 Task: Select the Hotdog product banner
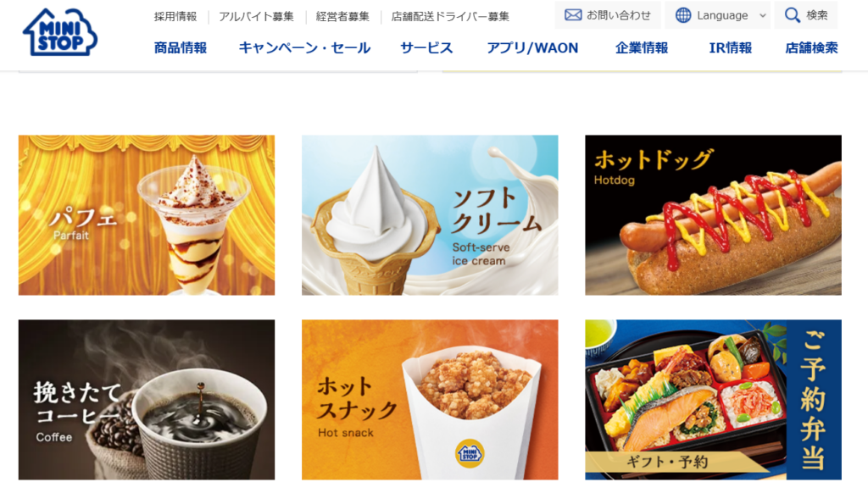pyautogui.click(x=714, y=215)
